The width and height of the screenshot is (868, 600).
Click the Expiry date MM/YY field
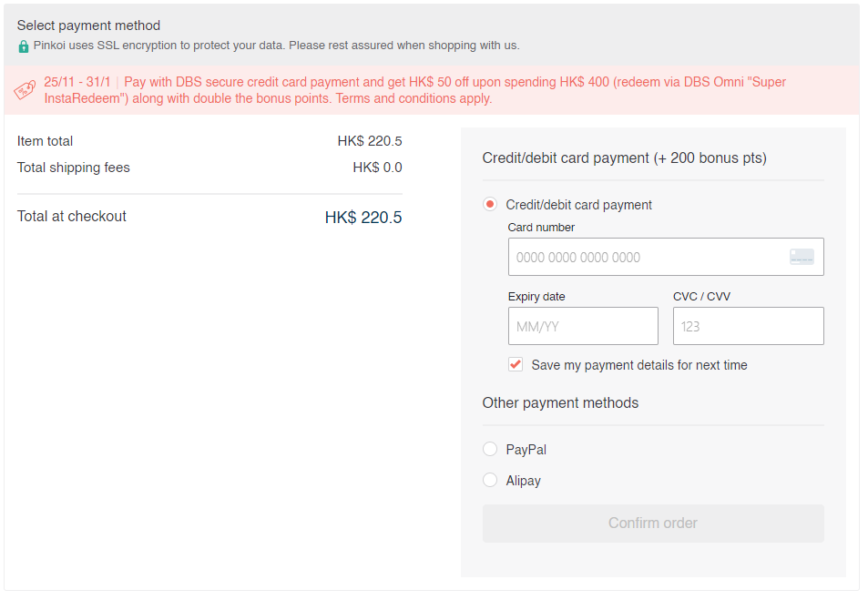[583, 326]
